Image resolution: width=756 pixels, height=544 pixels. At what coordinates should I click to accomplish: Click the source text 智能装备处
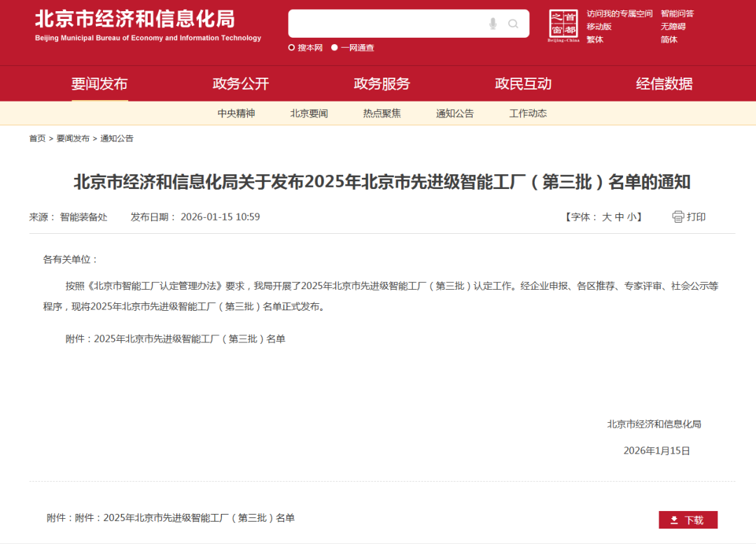click(83, 217)
